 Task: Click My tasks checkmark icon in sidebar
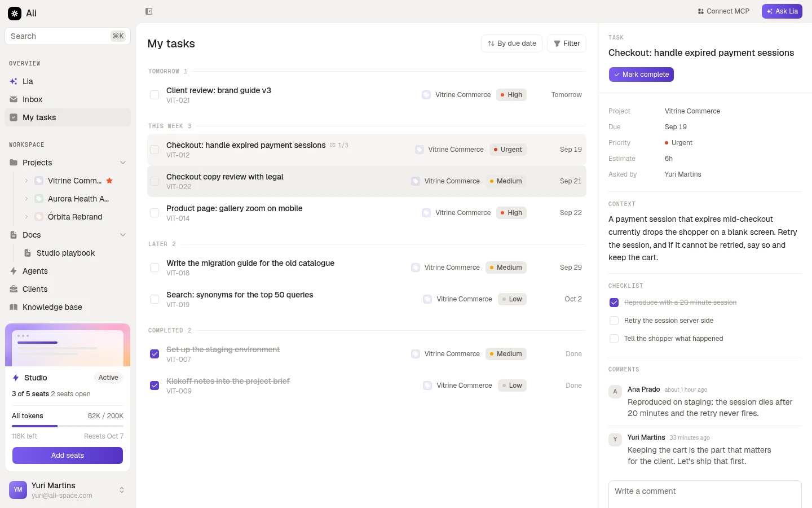[14, 117]
